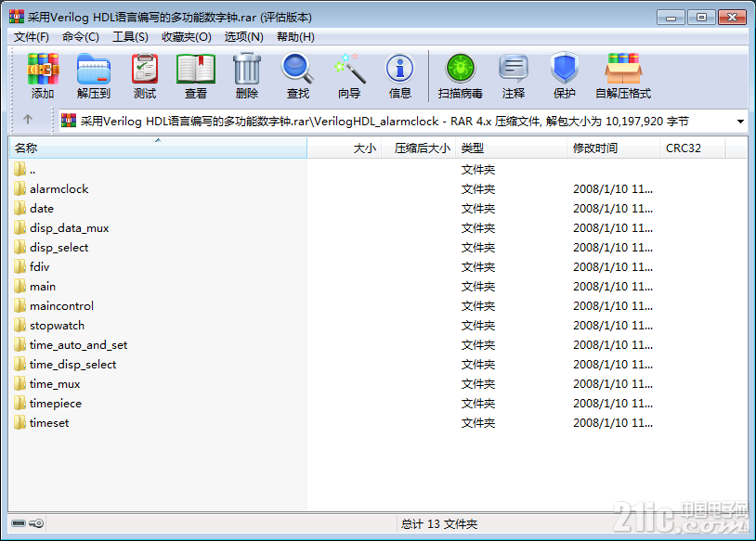Sort by CRC32 column header
The height and width of the screenshot is (541, 756).
pyautogui.click(x=692, y=148)
